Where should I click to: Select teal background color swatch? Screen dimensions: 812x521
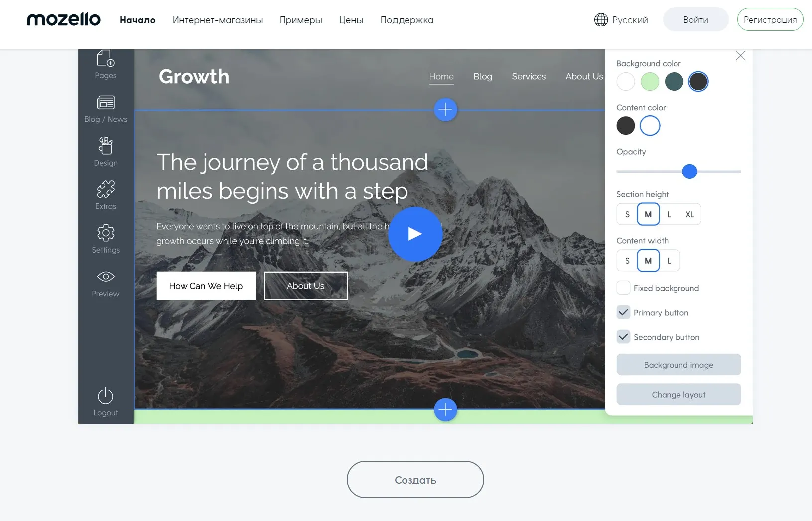[x=674, y=81]
